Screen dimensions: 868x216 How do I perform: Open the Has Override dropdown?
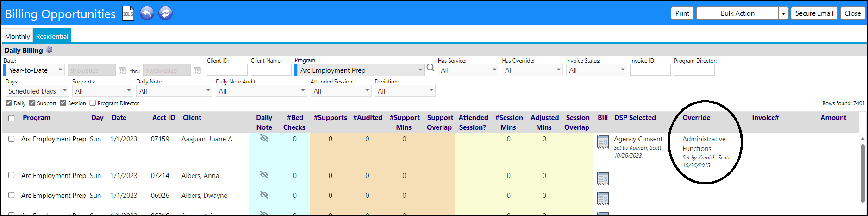tap(532, 70)
